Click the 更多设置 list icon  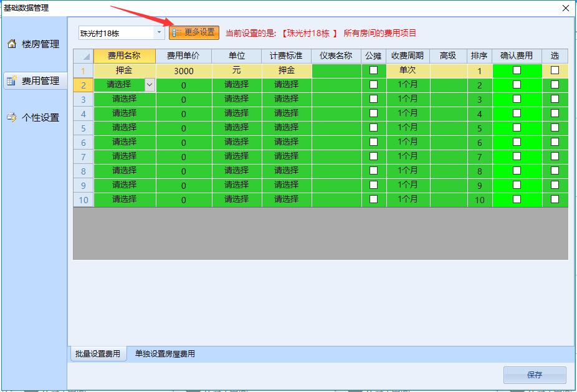(x=176, y=33)
